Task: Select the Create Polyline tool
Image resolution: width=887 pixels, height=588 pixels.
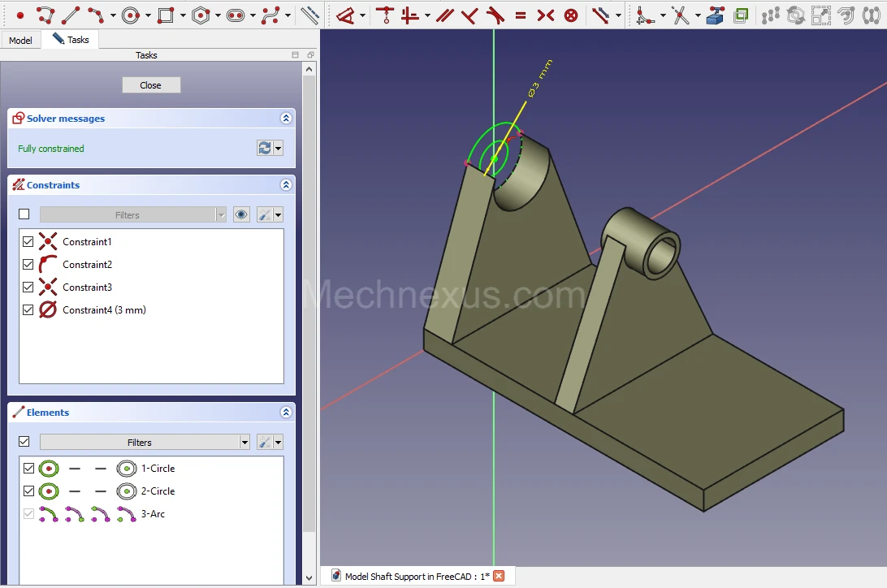Action: 45,15
